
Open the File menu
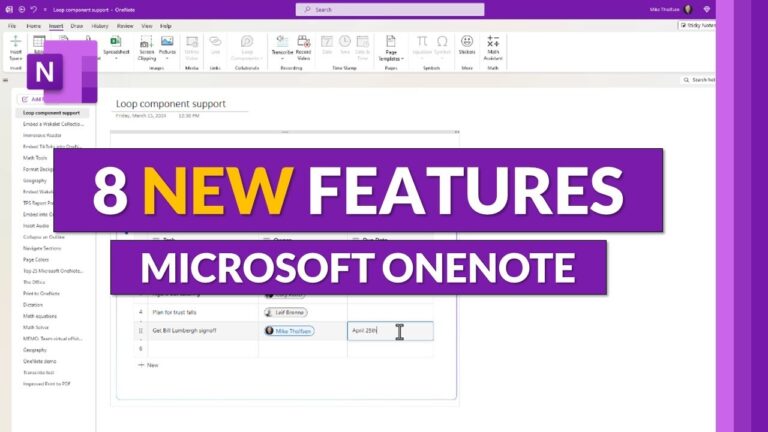tap(12, 26)
